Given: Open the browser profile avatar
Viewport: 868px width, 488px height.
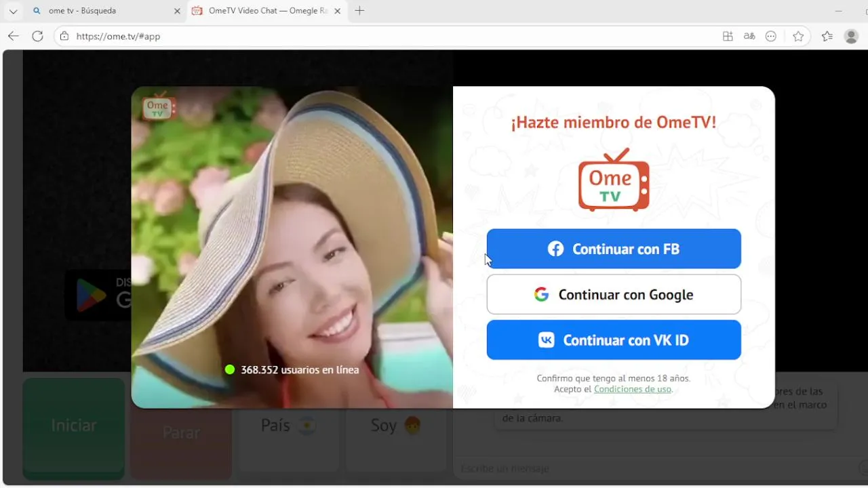Looking at the screenshot, I should (x=852, y=37).
